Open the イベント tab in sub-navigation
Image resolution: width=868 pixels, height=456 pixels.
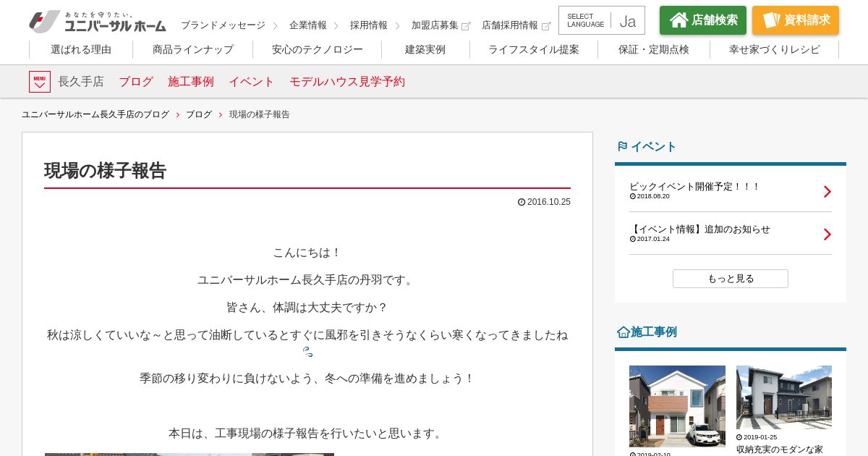click(x=252, y=82)
